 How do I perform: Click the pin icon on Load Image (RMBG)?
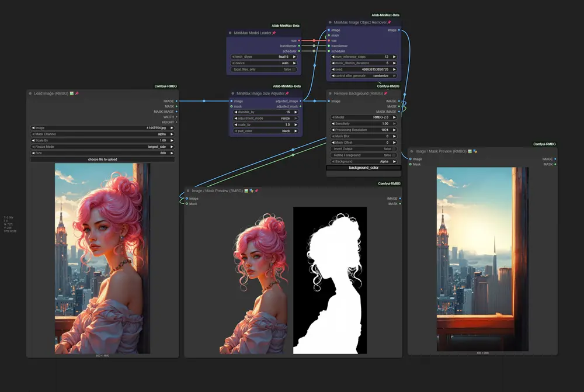point(77,93)
